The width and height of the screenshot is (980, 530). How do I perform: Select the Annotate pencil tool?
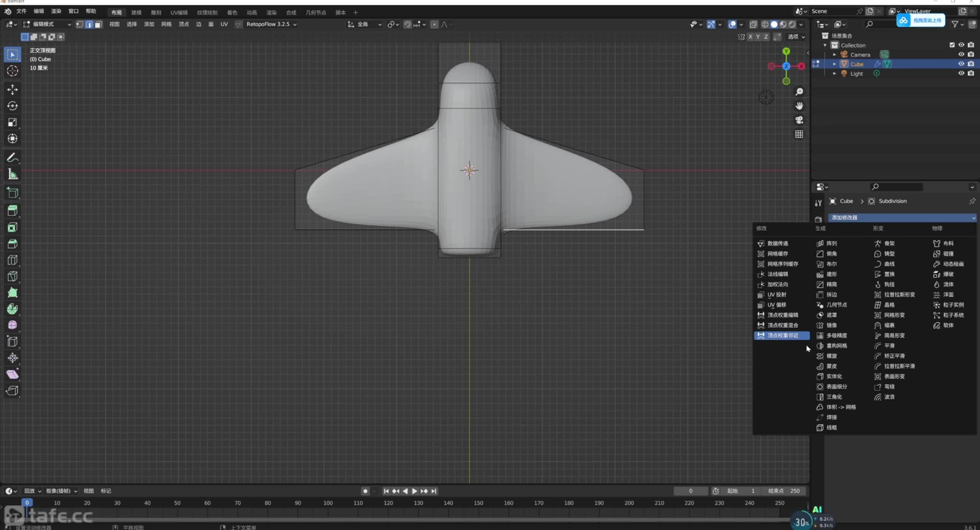coord(12,158)
